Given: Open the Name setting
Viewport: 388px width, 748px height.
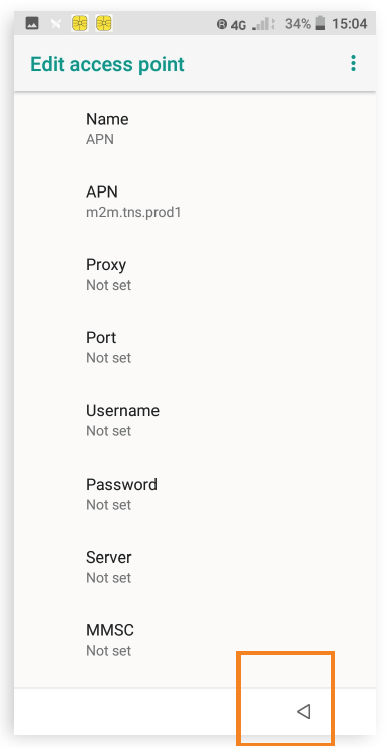Looking at the screenshot, I should coord(195,128).
